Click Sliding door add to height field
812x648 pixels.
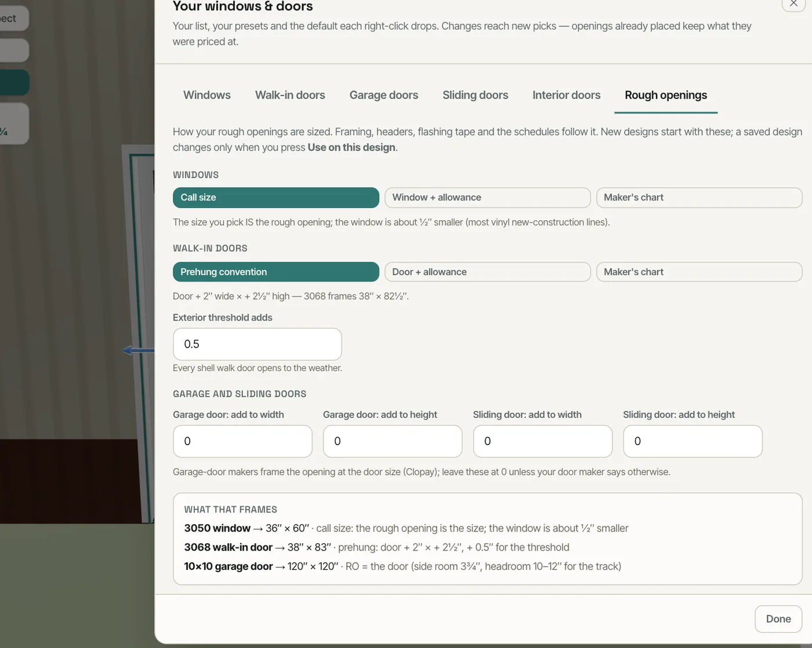[693, 441]
